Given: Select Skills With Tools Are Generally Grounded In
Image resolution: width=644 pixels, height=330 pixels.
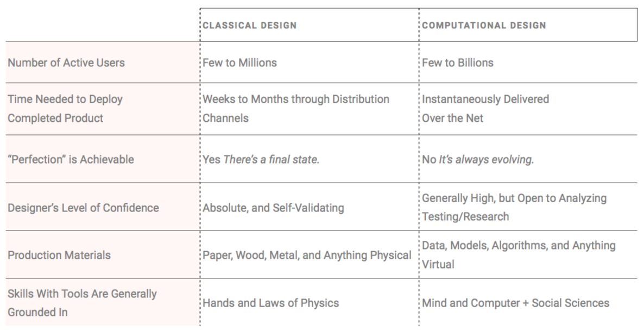Looking at the screenshot, I should click(x=82, y=303).
